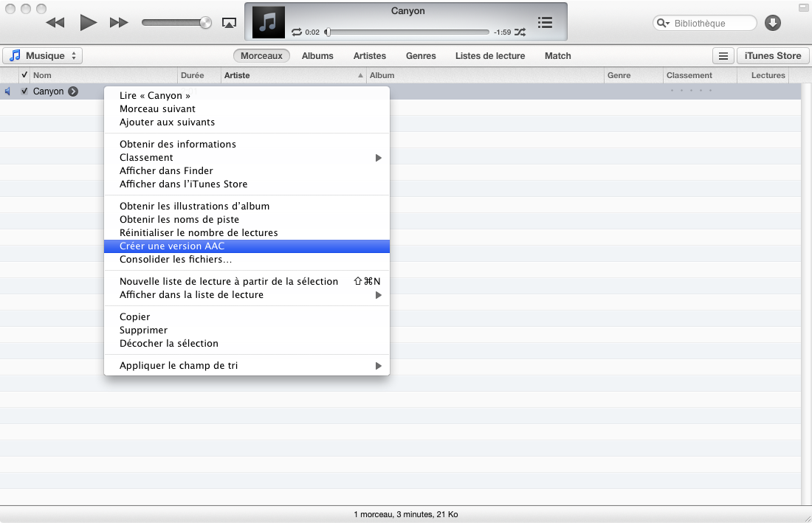
Task: Click the Canyon title in the player display
Action: [x=408, y=11]
